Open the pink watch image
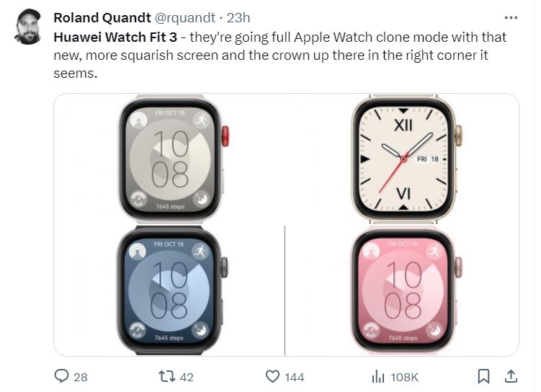The height and width of the screenshot is (392, 541). (403, 290)
